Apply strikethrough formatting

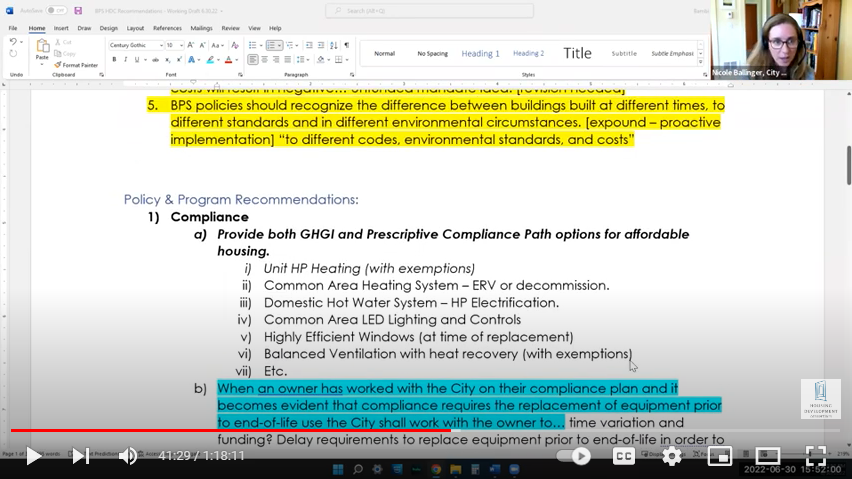click(155, 60)
